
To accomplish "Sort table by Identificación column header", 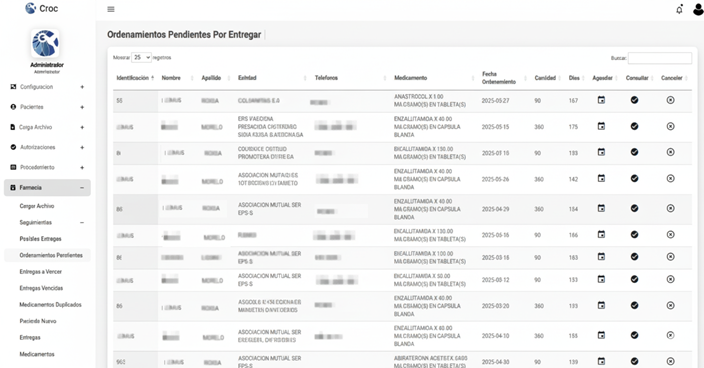I will tap(133, 78).
